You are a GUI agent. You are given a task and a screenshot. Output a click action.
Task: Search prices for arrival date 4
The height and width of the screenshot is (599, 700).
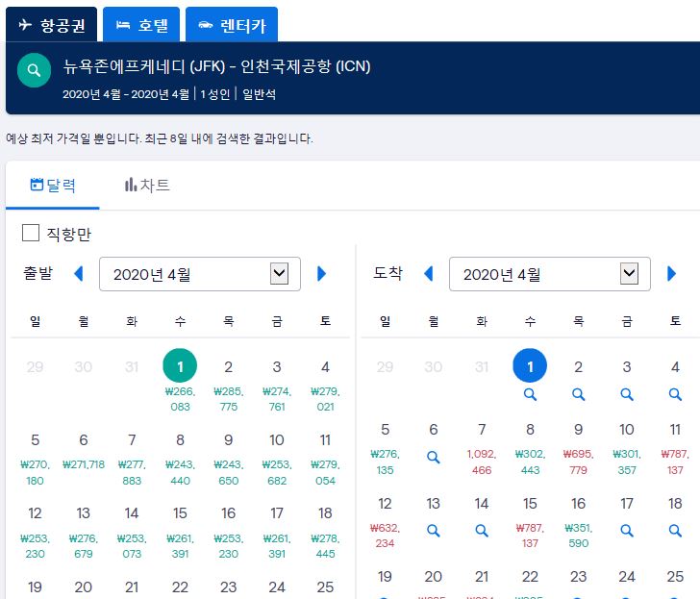point(675,394)
